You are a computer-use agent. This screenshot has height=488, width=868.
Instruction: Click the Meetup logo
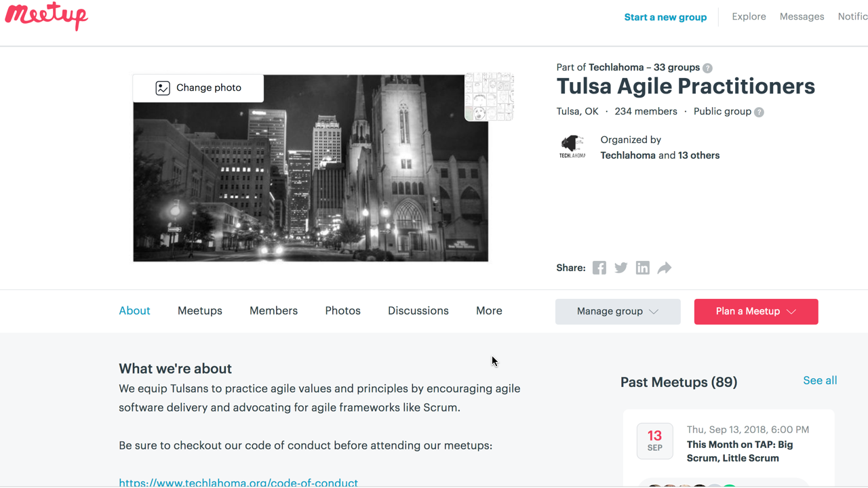pos(46,16)
